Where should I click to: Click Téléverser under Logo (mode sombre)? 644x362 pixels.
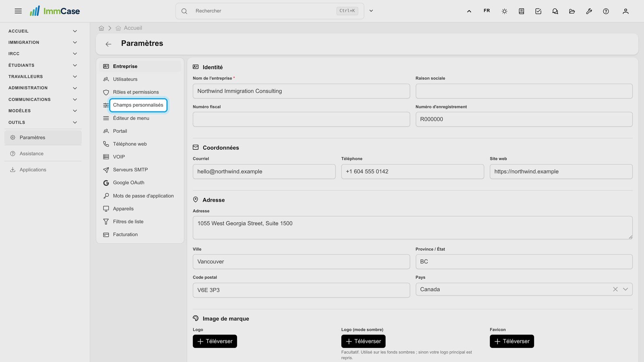pyautogui.click(x=363, y=341)
